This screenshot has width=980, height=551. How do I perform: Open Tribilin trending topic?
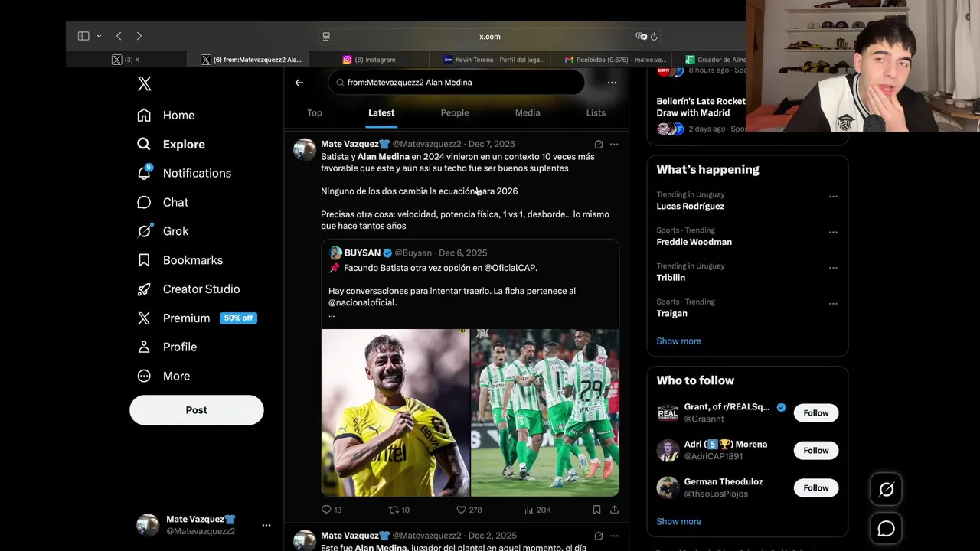tap(671, 278)
